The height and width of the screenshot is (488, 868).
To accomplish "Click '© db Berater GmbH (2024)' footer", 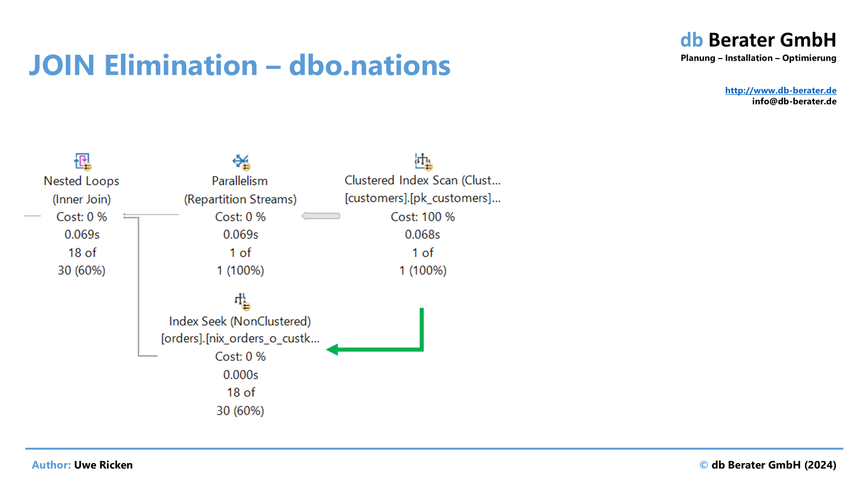I will click(x=768, y=465).
